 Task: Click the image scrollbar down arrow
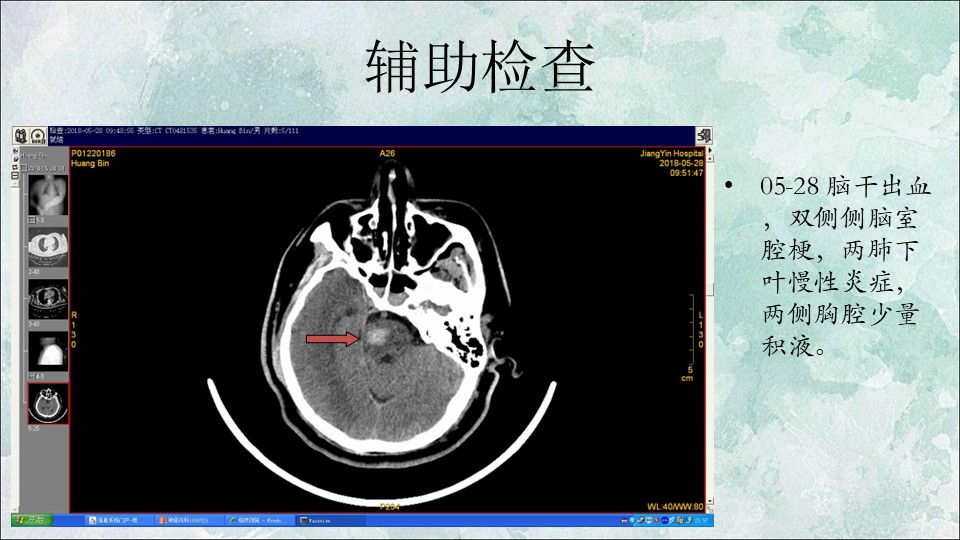[x=710, y=501]
